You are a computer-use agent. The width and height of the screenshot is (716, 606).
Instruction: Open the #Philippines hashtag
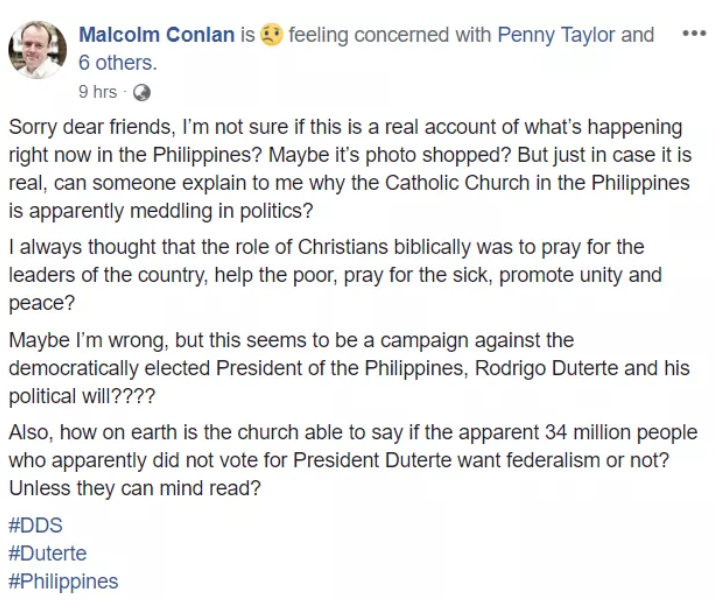point(63,581)
